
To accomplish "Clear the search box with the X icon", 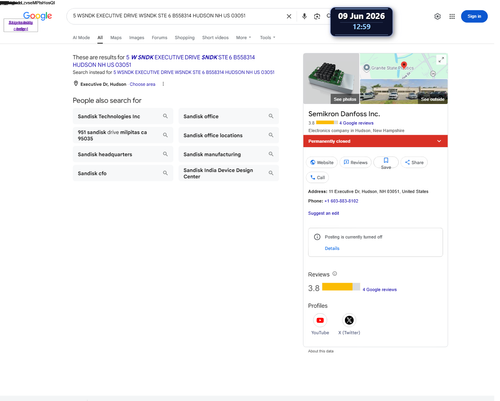I will [x=289, y=16].
